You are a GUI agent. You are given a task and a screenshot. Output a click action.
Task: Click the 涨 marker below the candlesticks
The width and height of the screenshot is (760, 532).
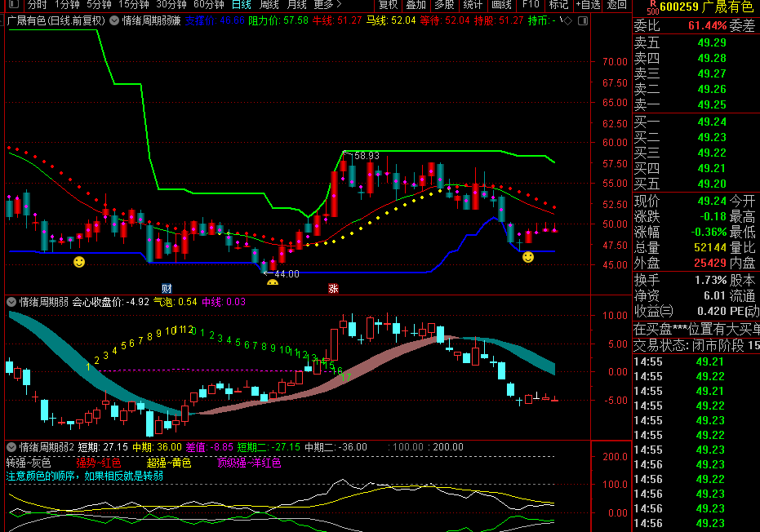(333, 288)
